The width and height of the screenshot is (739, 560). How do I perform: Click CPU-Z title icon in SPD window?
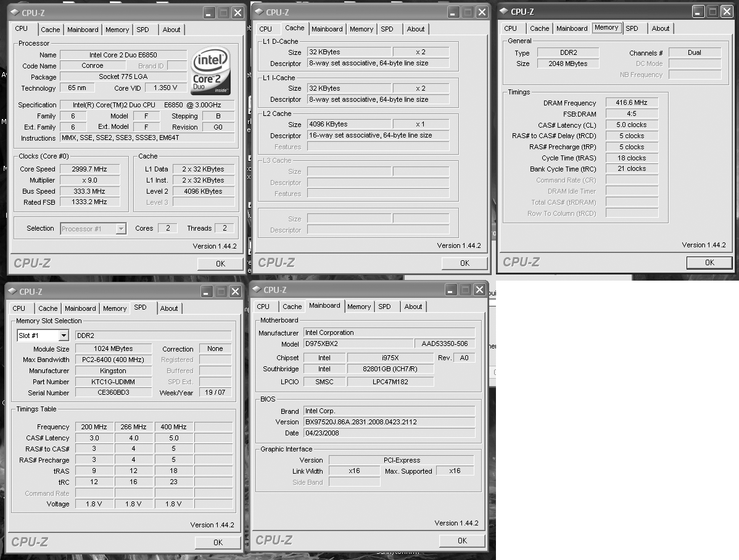(x=13, y=291)
